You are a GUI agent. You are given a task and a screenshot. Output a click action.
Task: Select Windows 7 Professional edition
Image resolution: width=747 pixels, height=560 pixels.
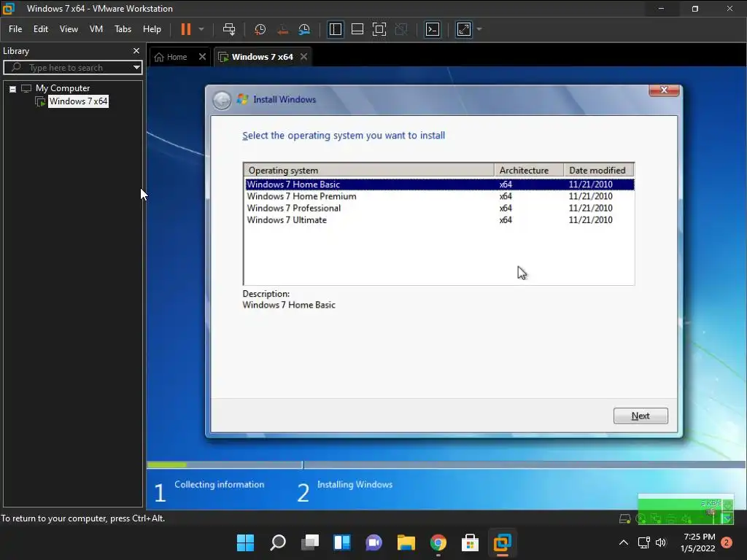click(x=440, y=208)
